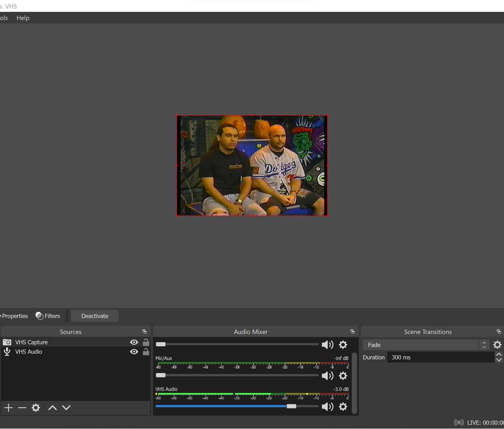This screenshot has height=429, width=504.
Task: Remove selected source with minus icon
Action: pyautogui.click(x=22, y=408)
